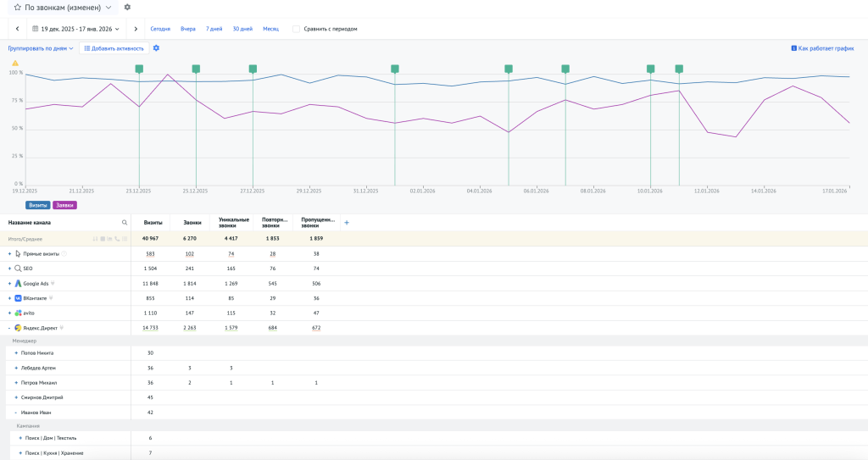Open the date range picker dropdown
This screenshot has width=868, height=460.
click(75, 29)
